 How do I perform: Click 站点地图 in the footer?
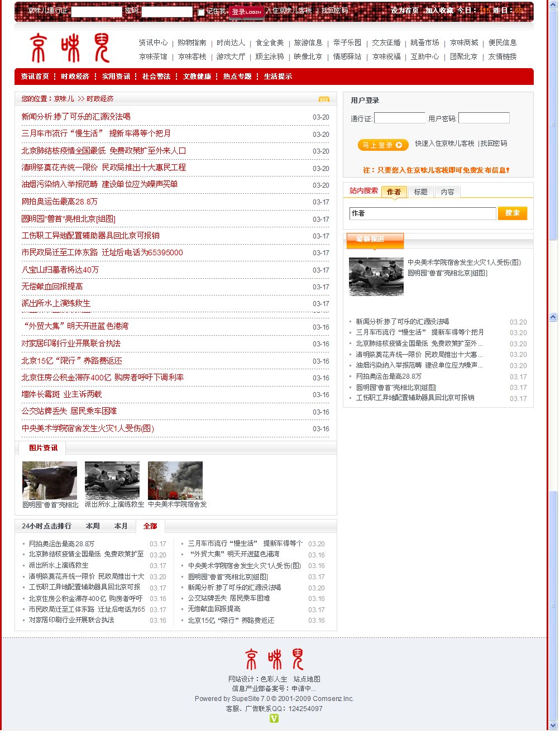tap(307, 679)
